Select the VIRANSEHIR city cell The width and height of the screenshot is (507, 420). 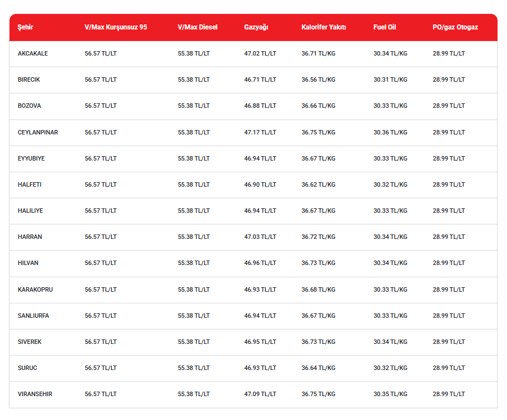pyautogui.click(x=35, y=394)
